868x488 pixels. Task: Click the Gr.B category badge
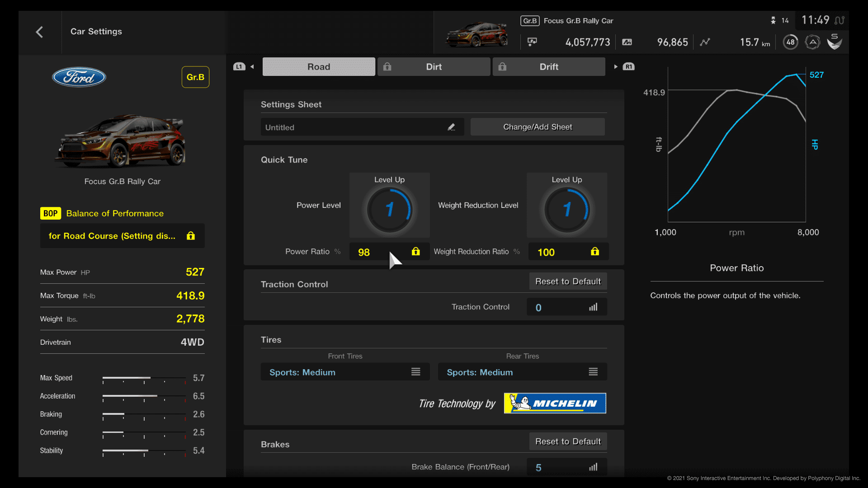195,77
